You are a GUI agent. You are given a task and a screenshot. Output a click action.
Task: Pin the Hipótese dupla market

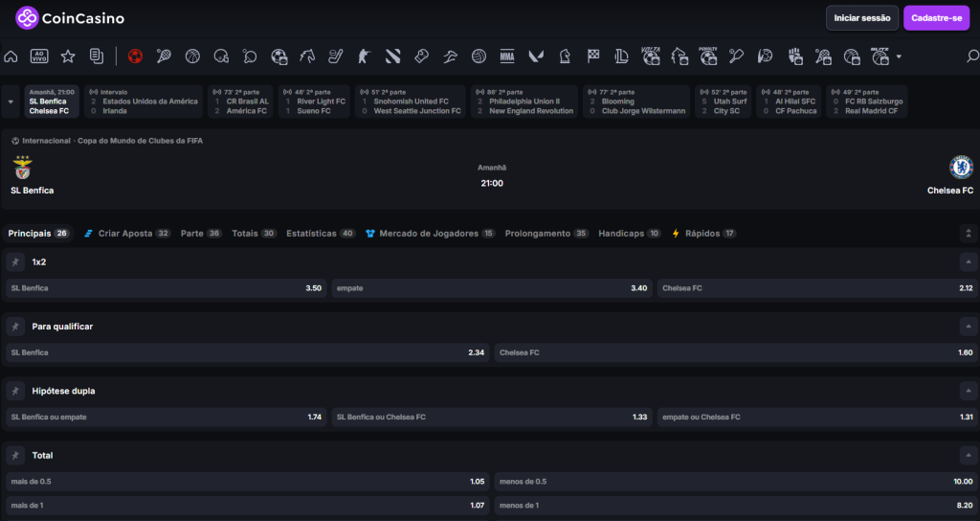[x=15, y=391]
